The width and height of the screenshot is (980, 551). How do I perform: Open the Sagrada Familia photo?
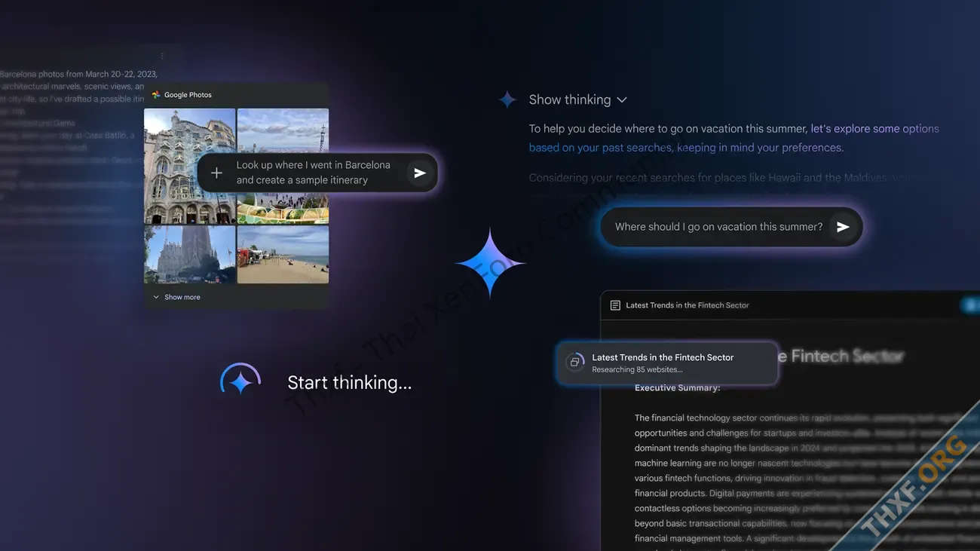click(x=189, y=255)
